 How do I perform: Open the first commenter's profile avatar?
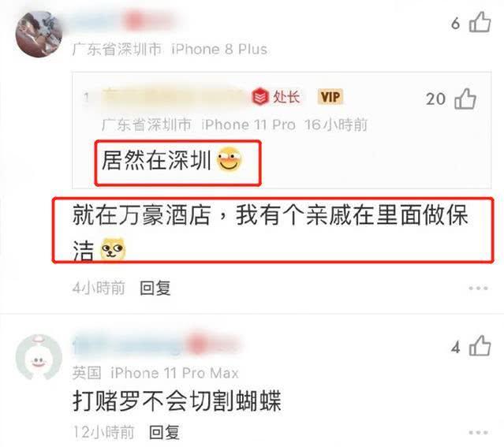point(39,34)
